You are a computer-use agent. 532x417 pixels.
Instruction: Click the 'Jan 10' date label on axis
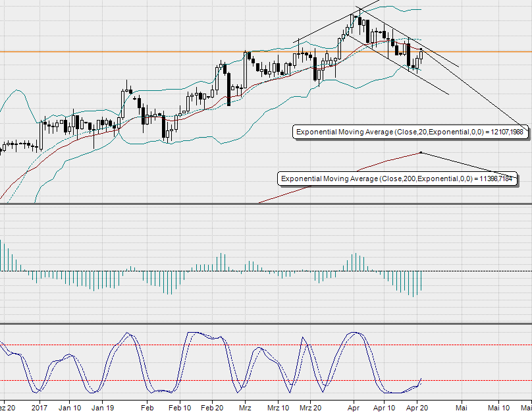coord(70,408)
